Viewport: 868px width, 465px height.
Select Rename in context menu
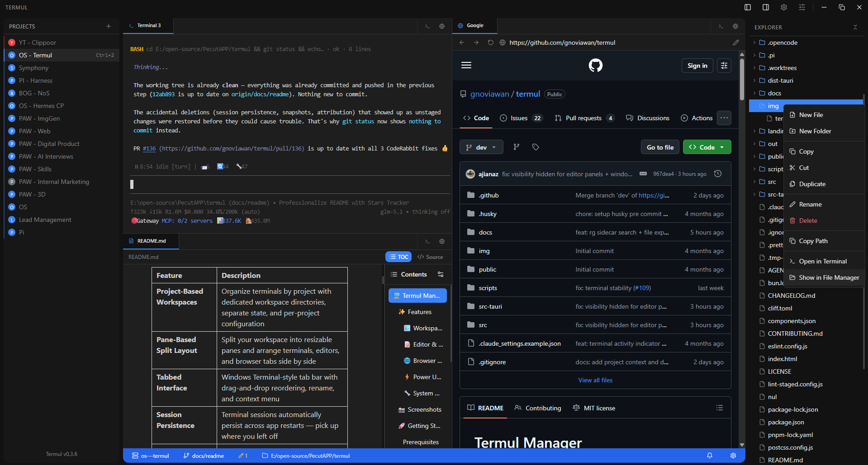click(824, 204)
